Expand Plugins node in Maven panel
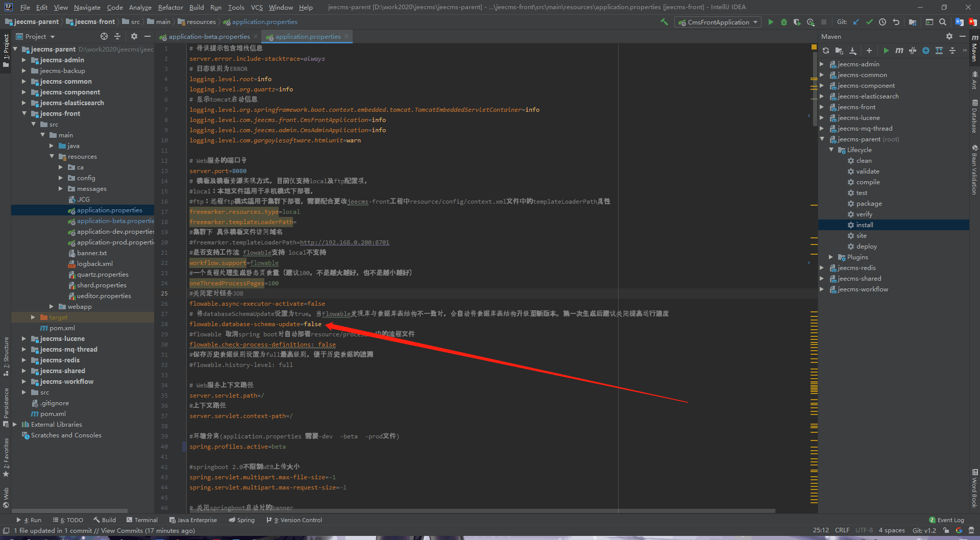The height and width of the screenshot is (540, 980). pyautogui.click(x=831, y=257)
